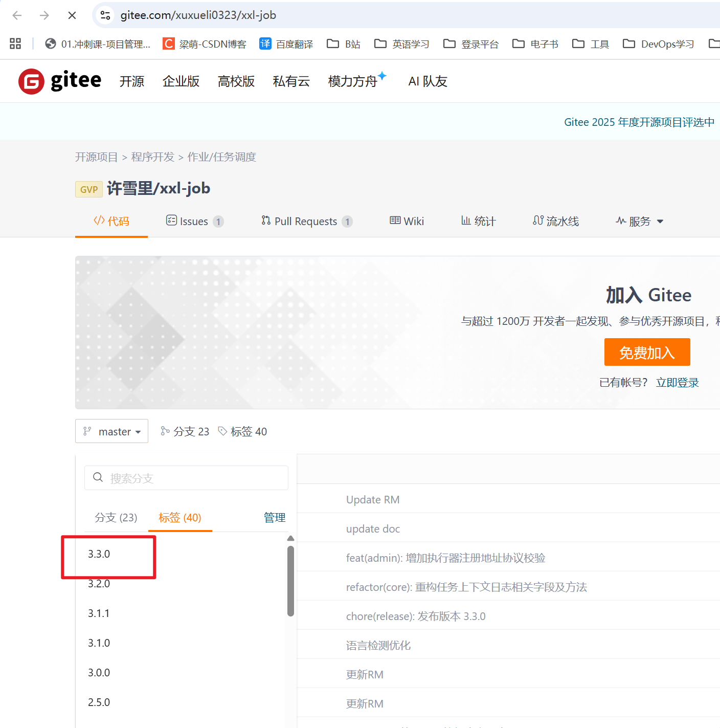720x728 pixels.
Task: Open the apps grid icon in bookmarks bar
Action: click(15, 44)
